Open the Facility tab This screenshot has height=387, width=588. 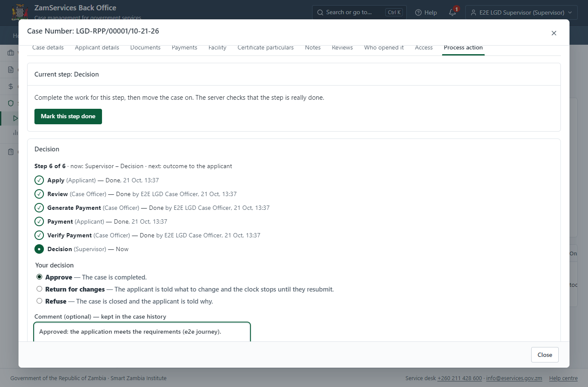[x=217, y=48]
